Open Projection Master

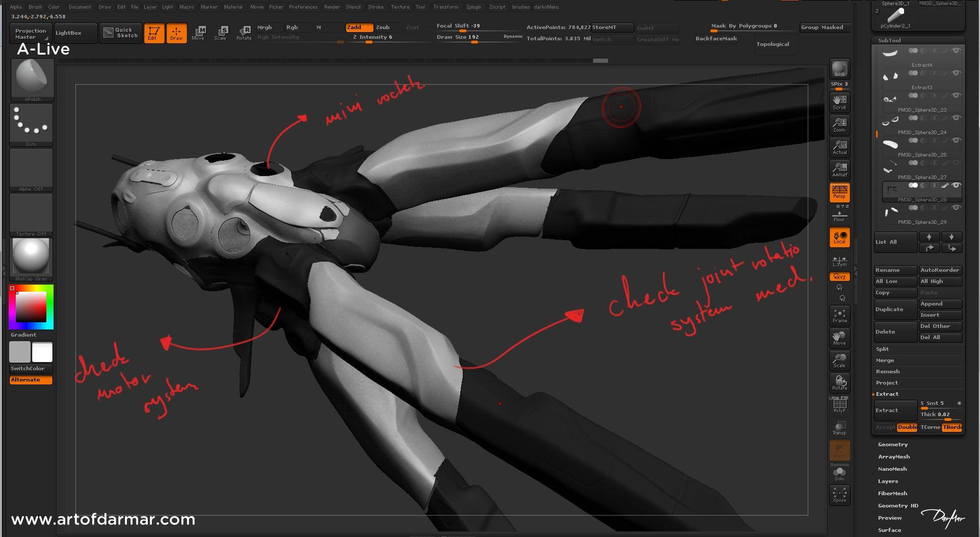(31, 34)
